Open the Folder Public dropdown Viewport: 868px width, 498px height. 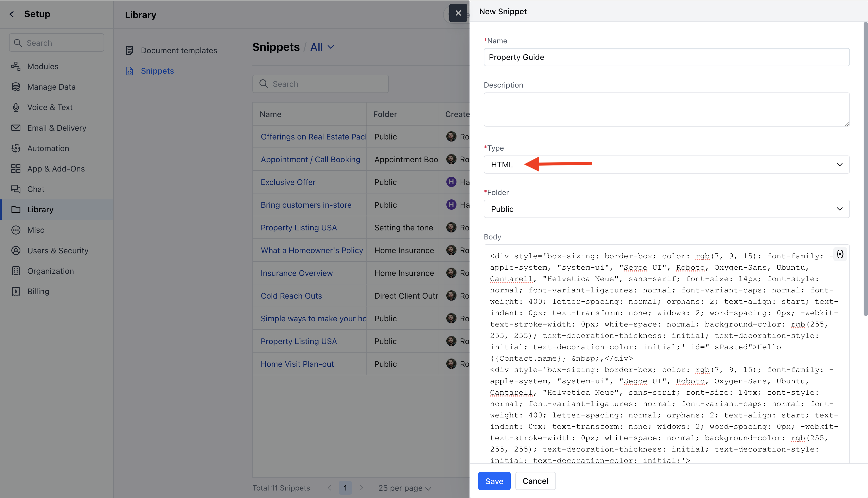tap(666, 209)
